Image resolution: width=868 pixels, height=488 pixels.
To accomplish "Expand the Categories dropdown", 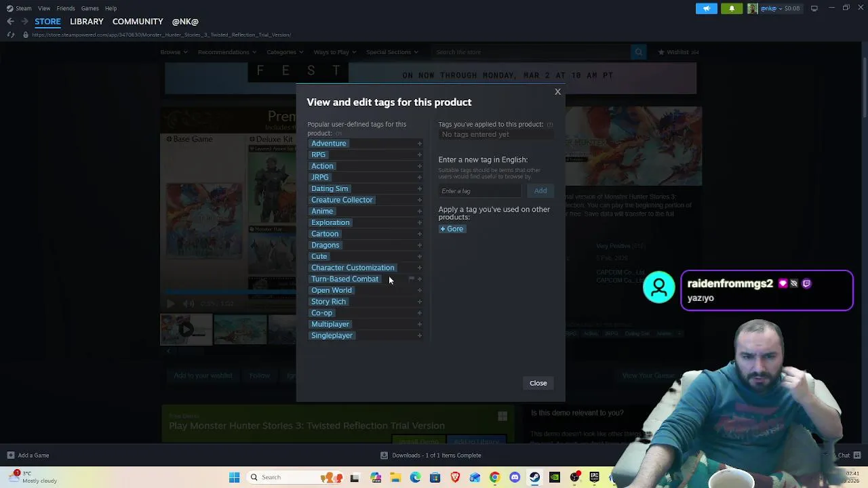I will 285,52.
